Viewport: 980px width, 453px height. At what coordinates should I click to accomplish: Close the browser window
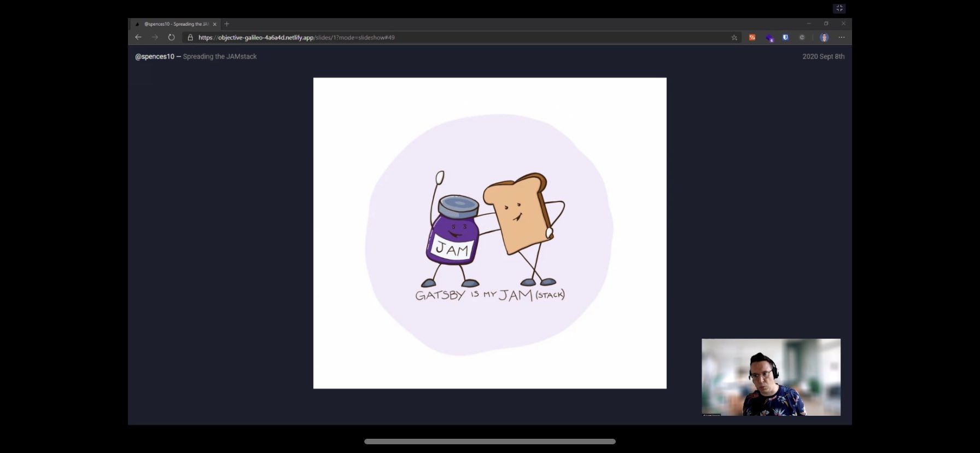click(843, 24)
